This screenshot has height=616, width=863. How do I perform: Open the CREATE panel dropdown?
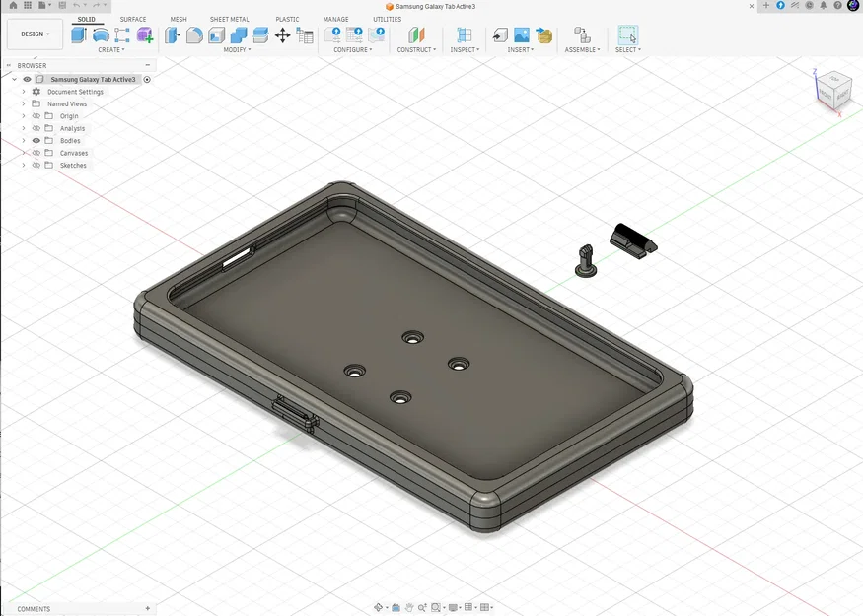pyautogui.click(x=111, y=49)
